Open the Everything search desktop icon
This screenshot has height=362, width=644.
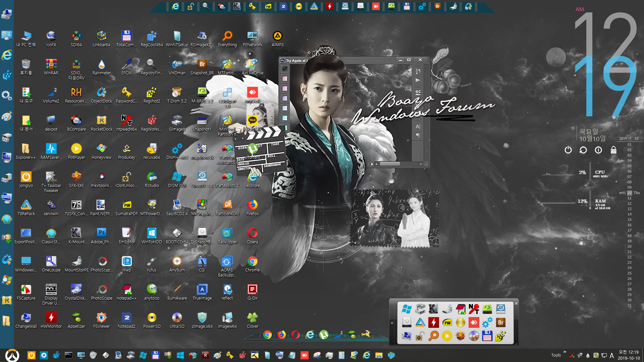[227, 39]
